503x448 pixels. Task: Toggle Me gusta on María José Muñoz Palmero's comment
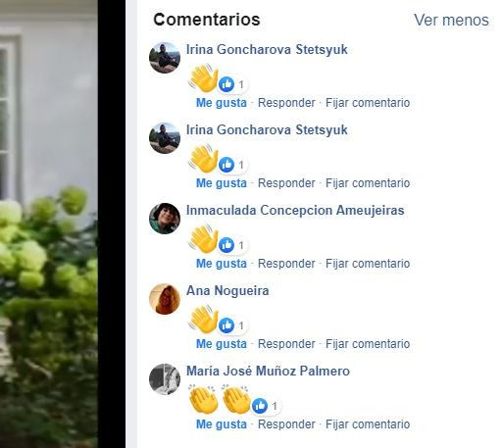point(222,424)
